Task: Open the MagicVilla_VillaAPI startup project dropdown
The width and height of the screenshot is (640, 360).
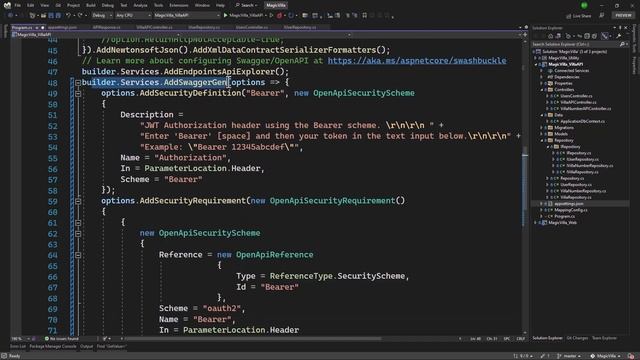Action: point(187,16)
